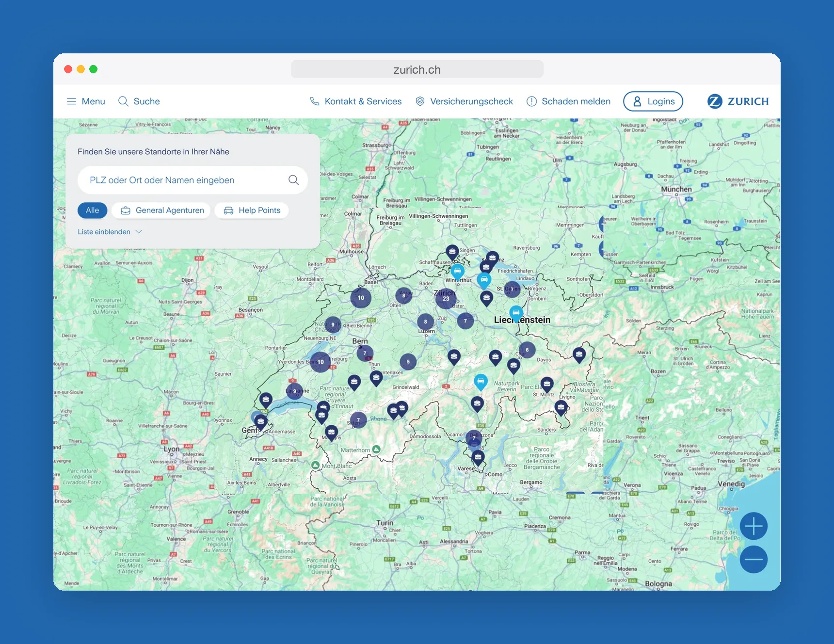Click the München map label
Viewport: 834px width, 644px height.
(676, 189)
